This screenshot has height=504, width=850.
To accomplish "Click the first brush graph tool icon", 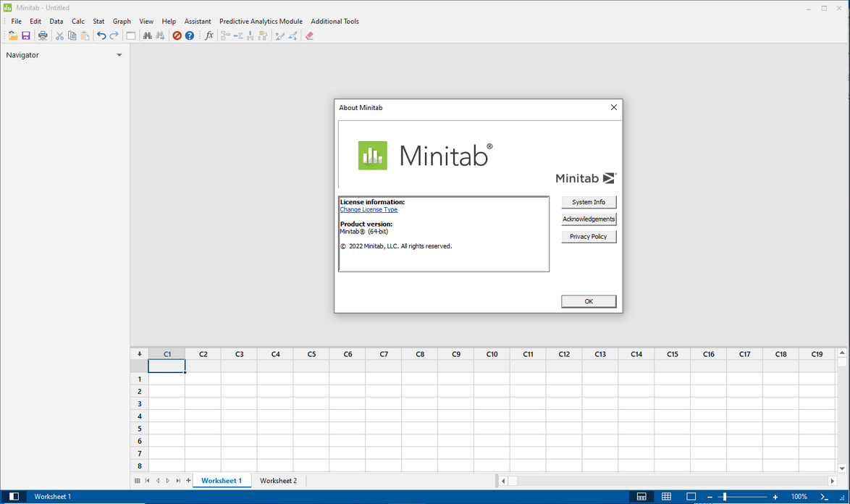I will (279, 35).
